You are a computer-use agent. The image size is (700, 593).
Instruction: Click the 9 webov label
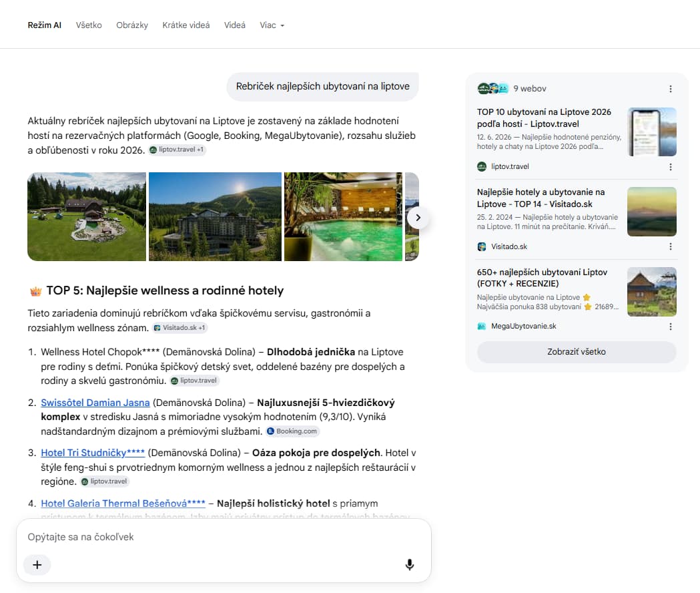click(x=529, y=88)
